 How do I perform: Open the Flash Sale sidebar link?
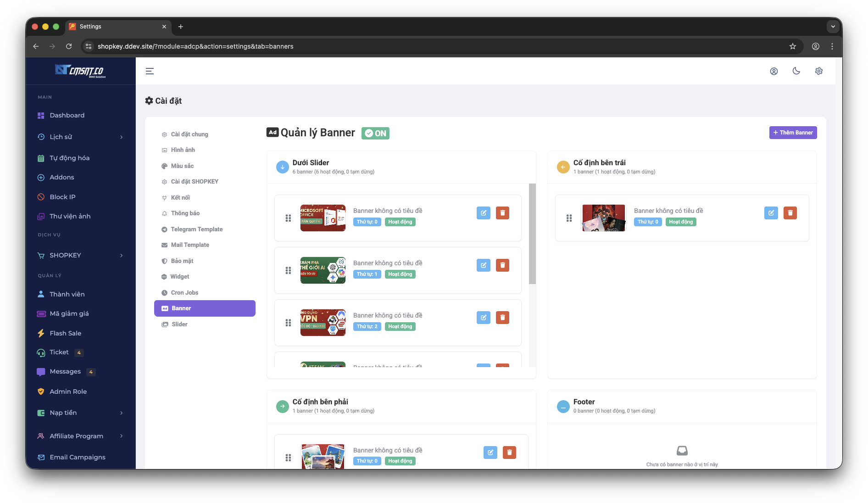pyautogui.click(x=65, y=333)
